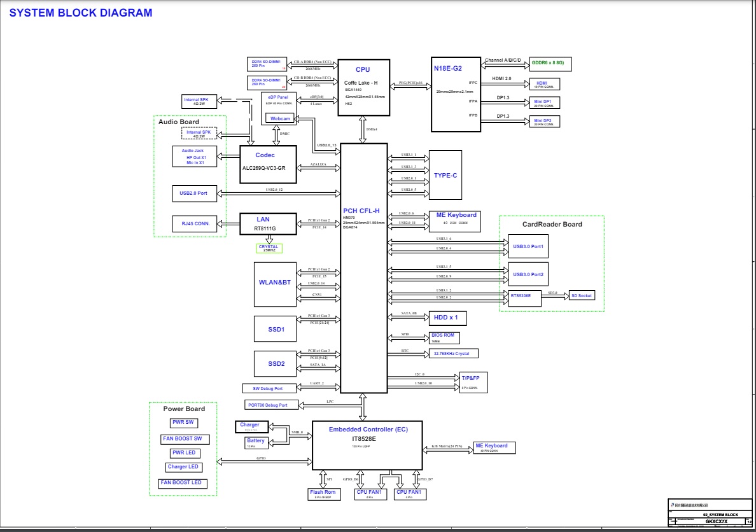Click the T/P&FP connector box
This screenshot has height=532, width=756.
click(x=473, y=382)
